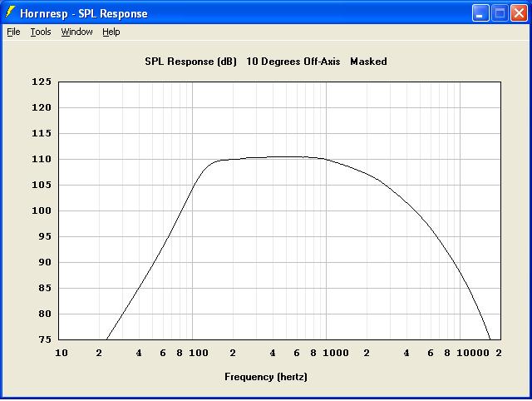Open the Help menu

[111, 32]
